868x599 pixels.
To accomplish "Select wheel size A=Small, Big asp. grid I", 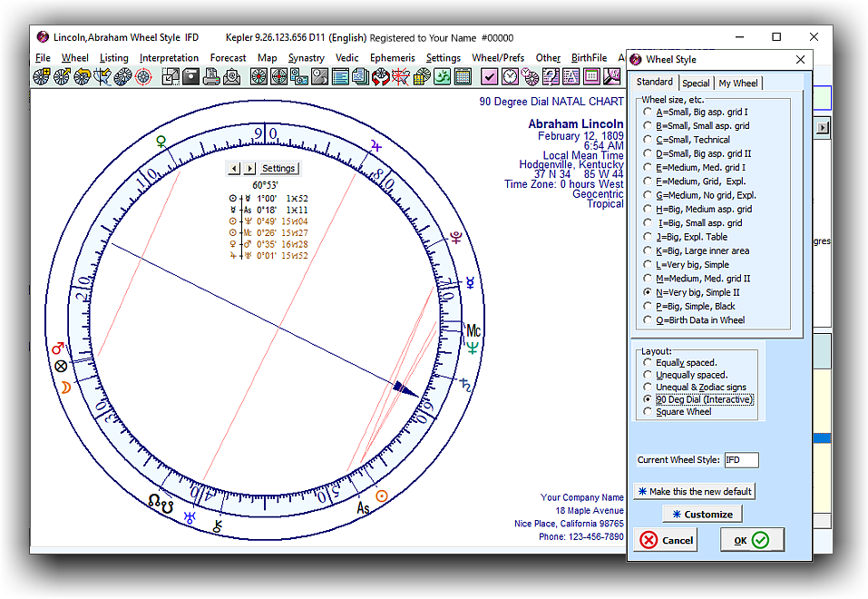I will tap(647, 113).
